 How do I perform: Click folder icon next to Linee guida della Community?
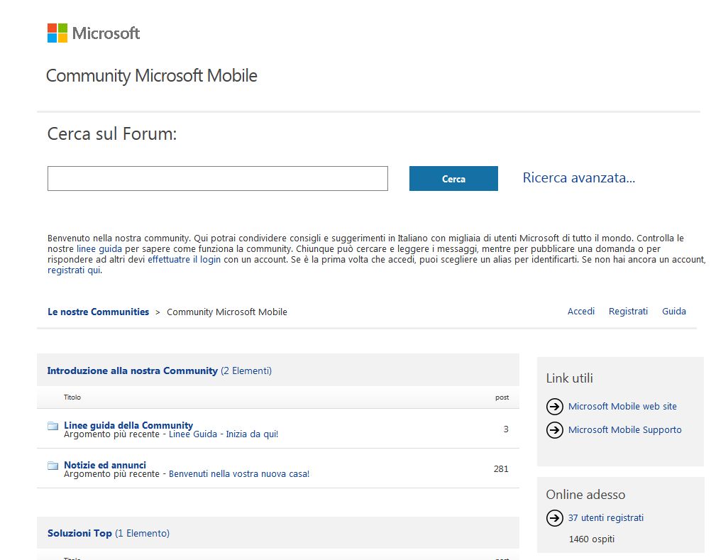[x=53, y=426]
